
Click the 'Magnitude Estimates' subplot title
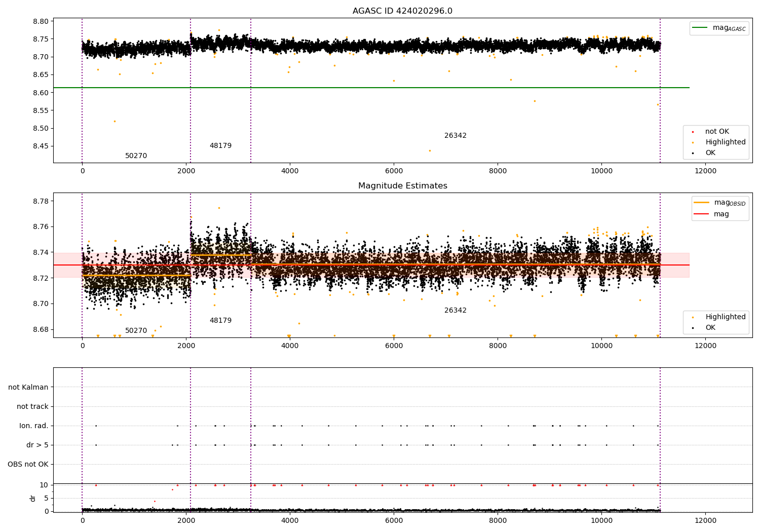[402, 186]
